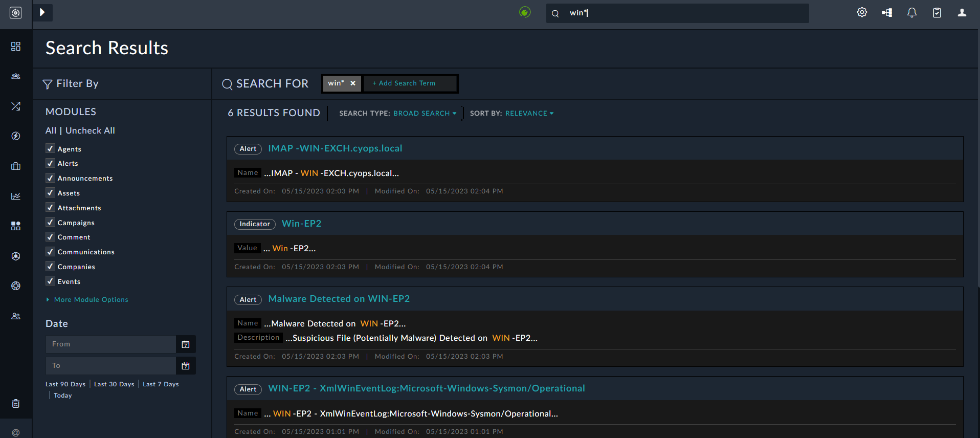
Task: Click the @ icon at the sidebar bottom
Action: point(16,433)
